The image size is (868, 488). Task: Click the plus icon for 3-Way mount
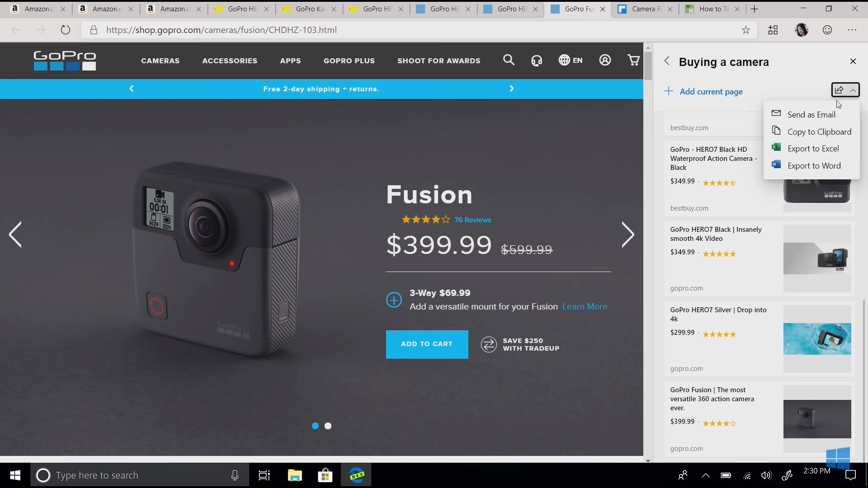[394, 300]
